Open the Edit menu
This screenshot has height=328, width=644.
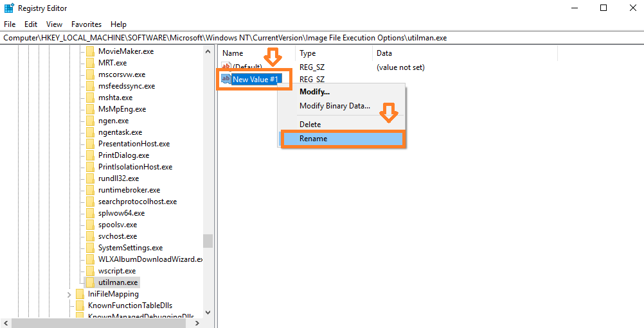pyautogui.click(x=31, y=24)
